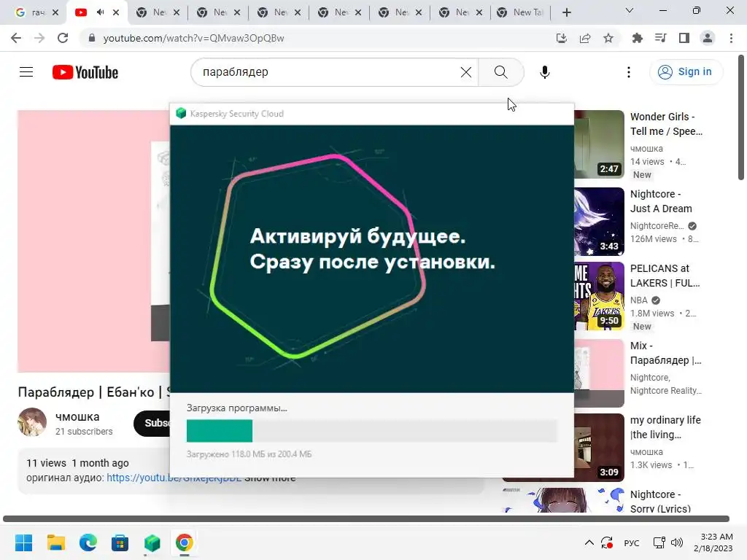This screenshot has width=747, height=560.
Task: Open my ordinary life video title
Action: pyautogui.click(x=665, y=427)
